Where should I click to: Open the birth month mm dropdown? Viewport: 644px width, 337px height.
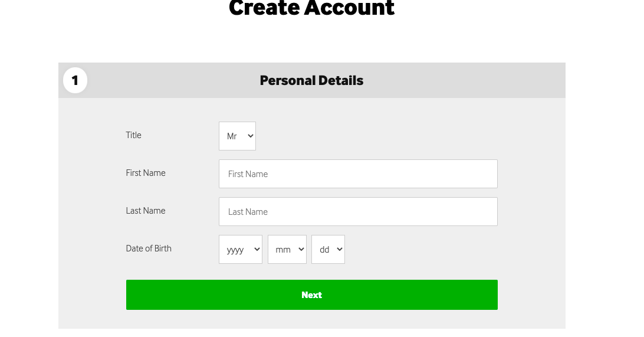tap(287, 250)
